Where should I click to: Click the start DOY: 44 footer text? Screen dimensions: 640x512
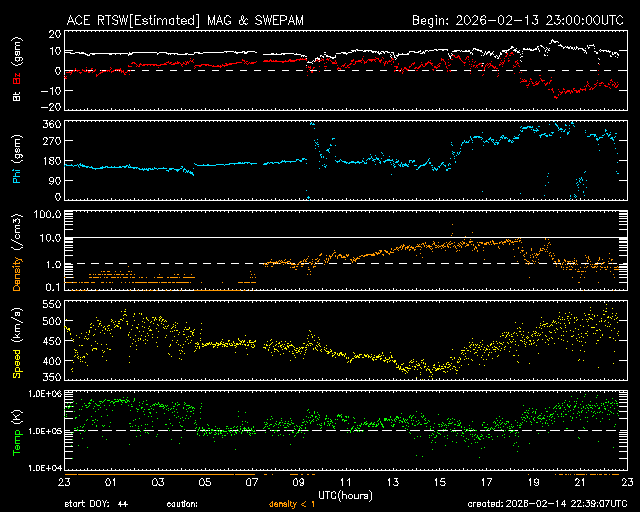tap(96, 504)
